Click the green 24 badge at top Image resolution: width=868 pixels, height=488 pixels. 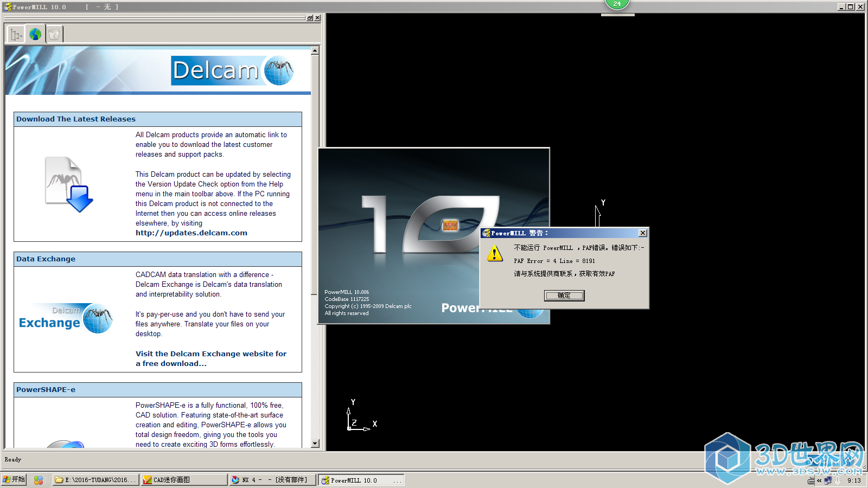point(617,4)
